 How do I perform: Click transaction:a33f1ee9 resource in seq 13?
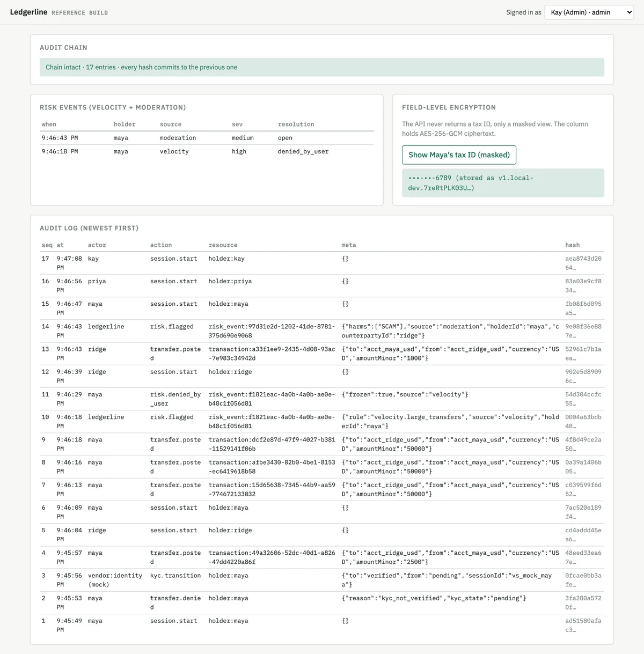272,354
